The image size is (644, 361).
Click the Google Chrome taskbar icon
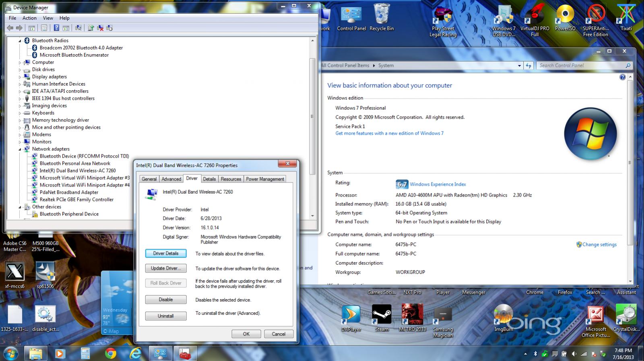pyautogui.click(x=111, y=353)
